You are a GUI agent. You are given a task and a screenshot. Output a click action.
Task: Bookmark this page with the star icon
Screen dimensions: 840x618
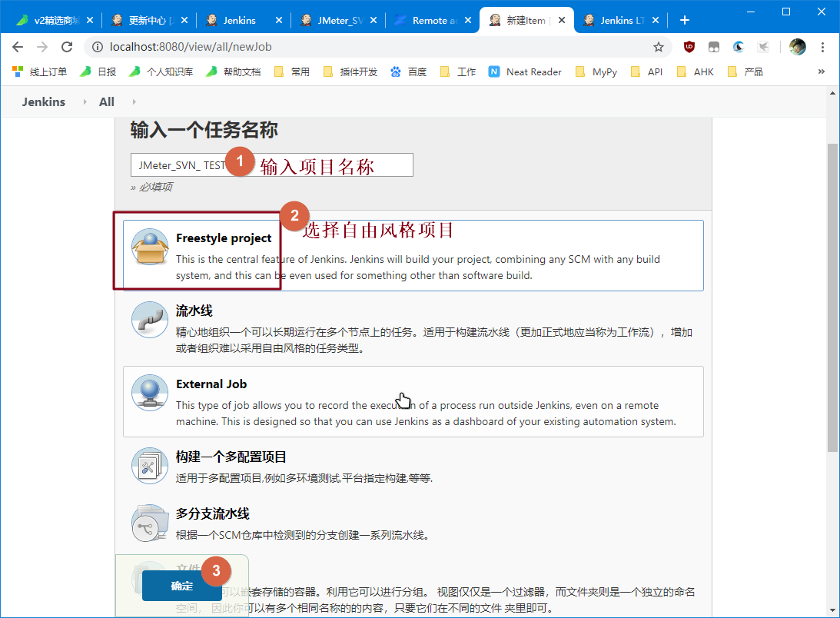point(659,47)
